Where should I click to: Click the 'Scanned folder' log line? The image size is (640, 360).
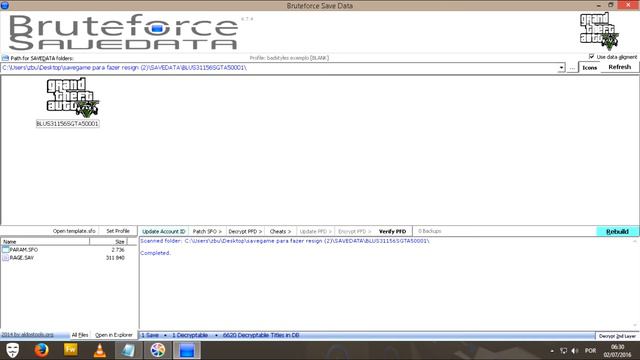(285, 241)
